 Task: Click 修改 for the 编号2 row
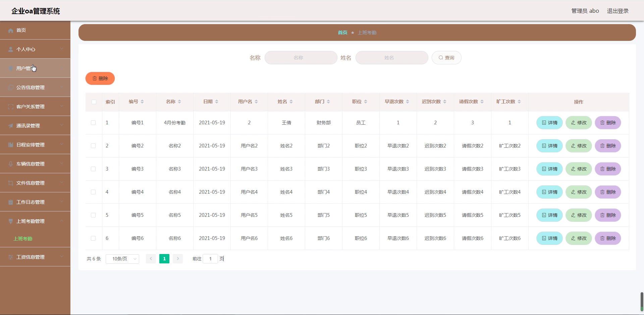(579, 146)
